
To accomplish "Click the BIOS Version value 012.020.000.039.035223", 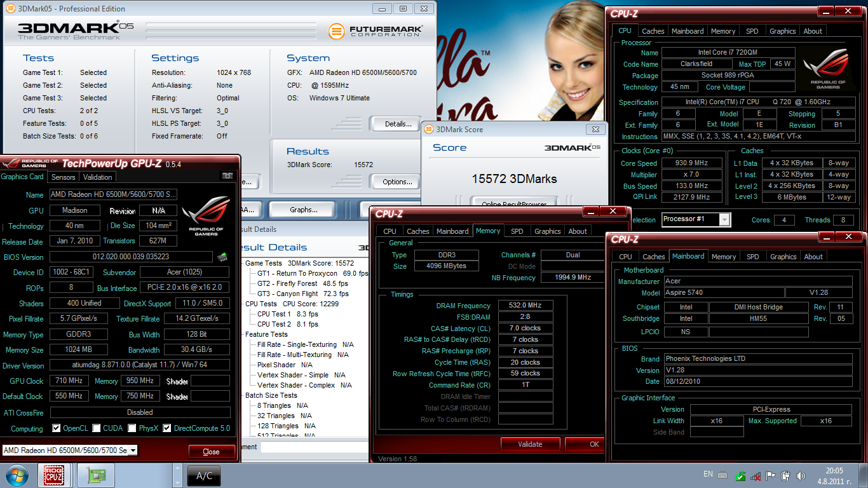I will coord(130,257).
